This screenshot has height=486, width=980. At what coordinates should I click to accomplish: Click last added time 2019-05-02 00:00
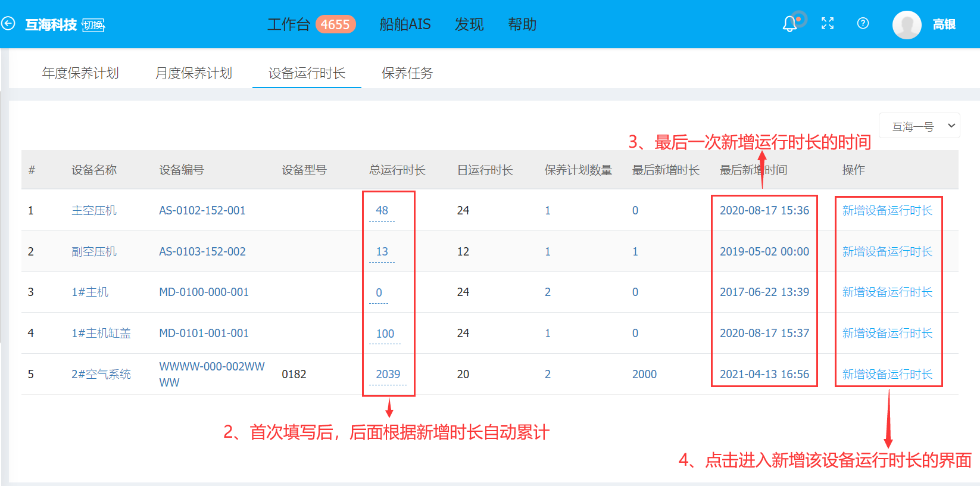pyautogui.click(x=764, y=251)
